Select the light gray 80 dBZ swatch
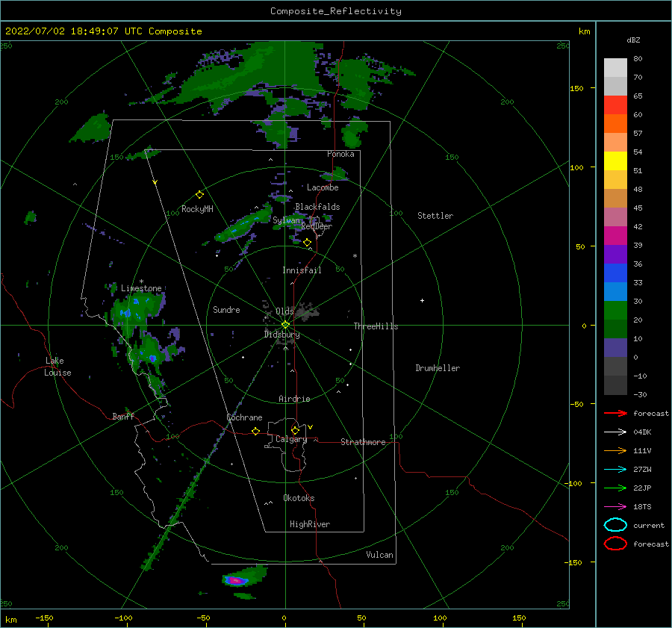 [615, 67]
